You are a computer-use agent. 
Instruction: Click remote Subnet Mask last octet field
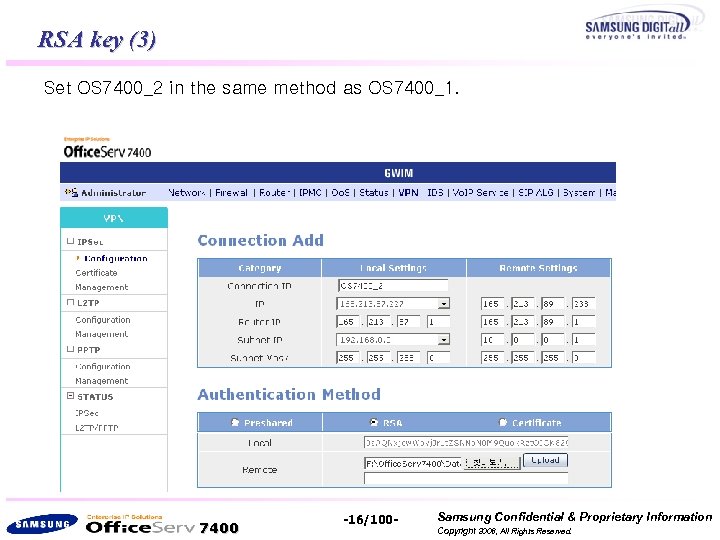point(584,358)
